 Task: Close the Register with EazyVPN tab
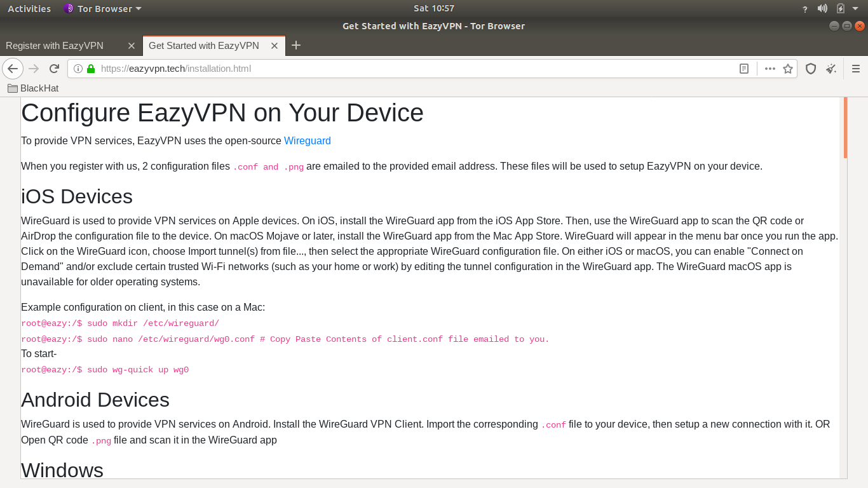tap(132, 46)
